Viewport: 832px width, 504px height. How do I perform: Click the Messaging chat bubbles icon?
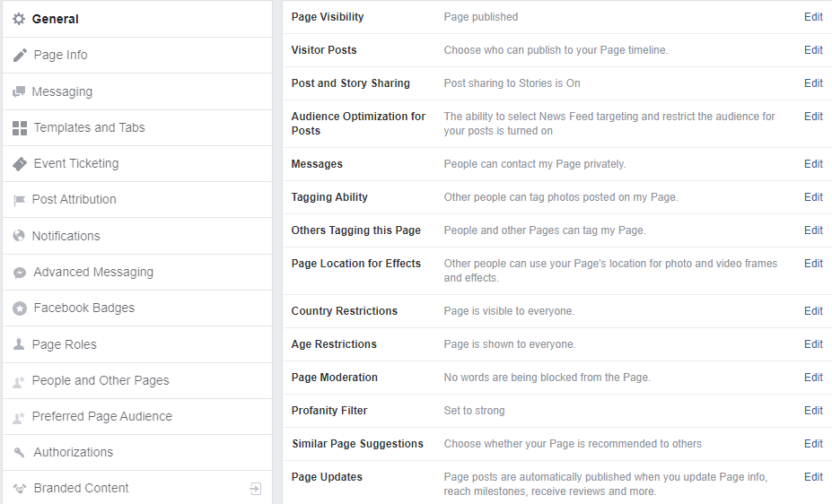(19, 91)
